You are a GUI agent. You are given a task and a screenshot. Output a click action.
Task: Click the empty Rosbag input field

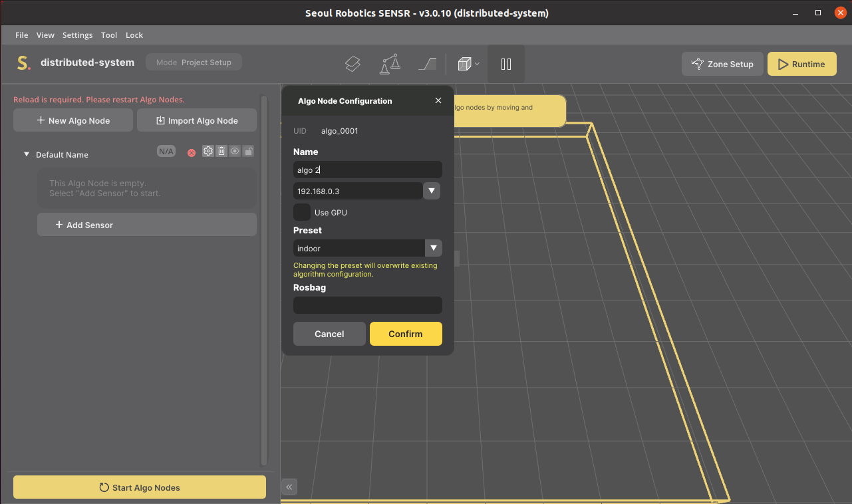click(368, 305)
